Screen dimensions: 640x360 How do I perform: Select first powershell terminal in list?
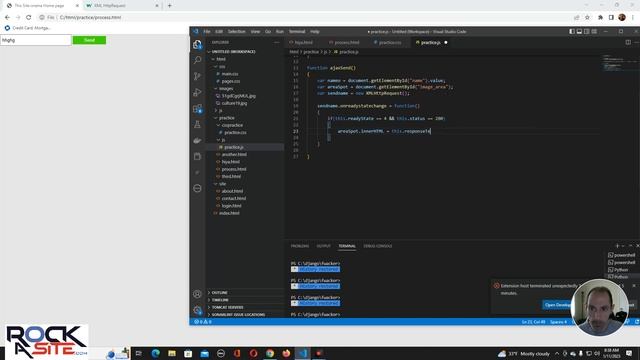point(622,255)
